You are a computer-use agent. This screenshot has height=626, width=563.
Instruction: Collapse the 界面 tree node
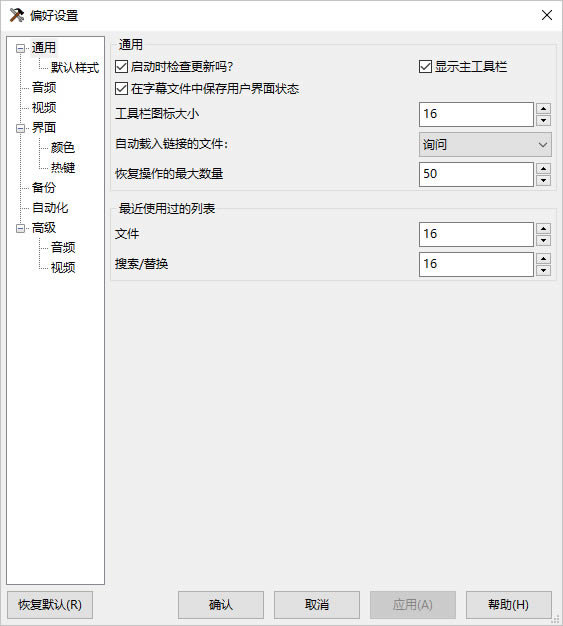[x=20, y=128]
